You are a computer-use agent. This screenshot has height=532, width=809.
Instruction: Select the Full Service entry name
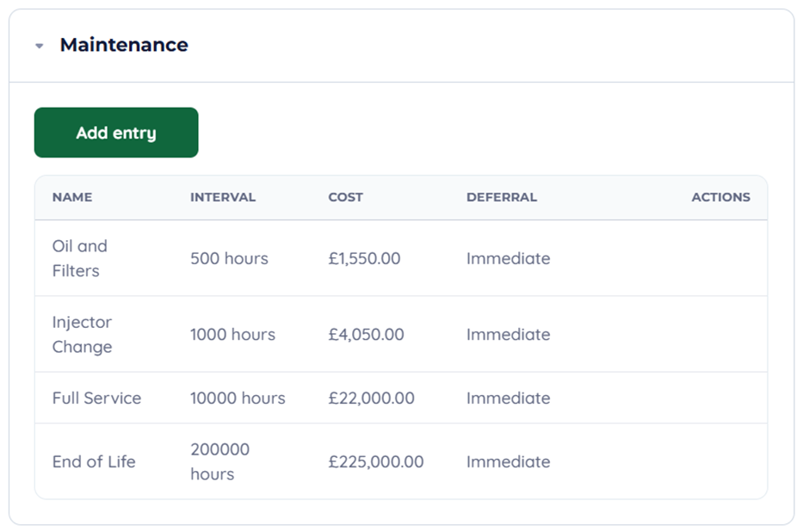pyautogui.click(x=96, y=398)
